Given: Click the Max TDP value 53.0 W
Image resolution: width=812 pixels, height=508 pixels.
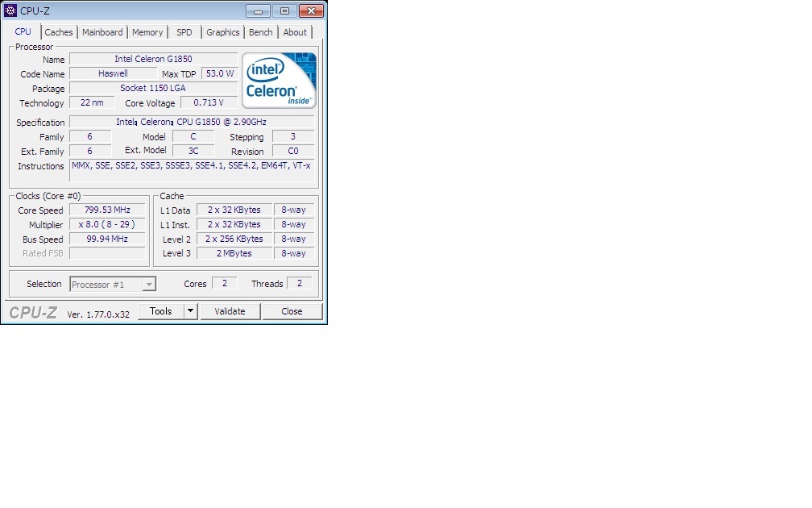Looking at the screenshot, I should coord(220,73).
